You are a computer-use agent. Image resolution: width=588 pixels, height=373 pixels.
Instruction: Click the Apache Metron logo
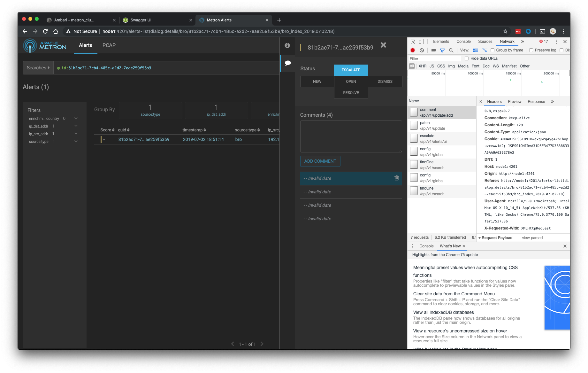45,45
